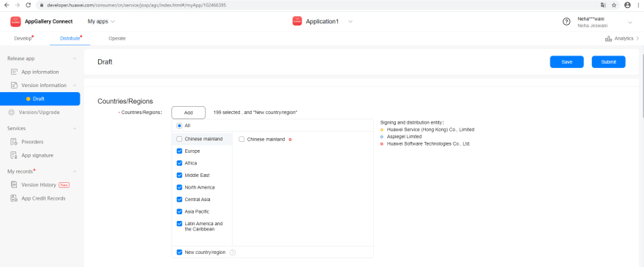Click the Application1 app icon
The image size is (644, 267).
[297, 21]
